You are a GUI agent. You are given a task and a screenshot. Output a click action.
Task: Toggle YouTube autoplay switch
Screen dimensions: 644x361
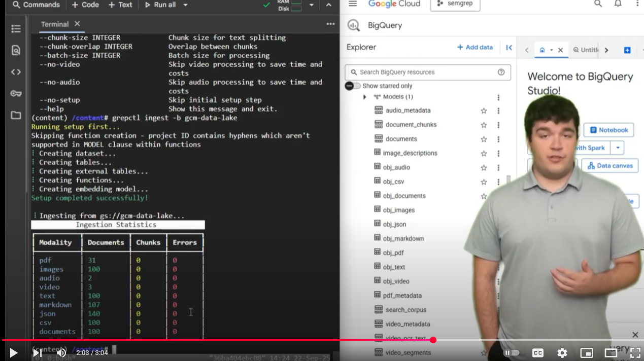pos(512,353)
